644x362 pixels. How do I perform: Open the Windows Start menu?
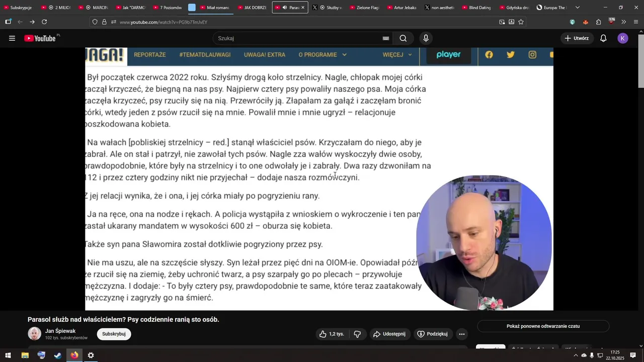8,355
